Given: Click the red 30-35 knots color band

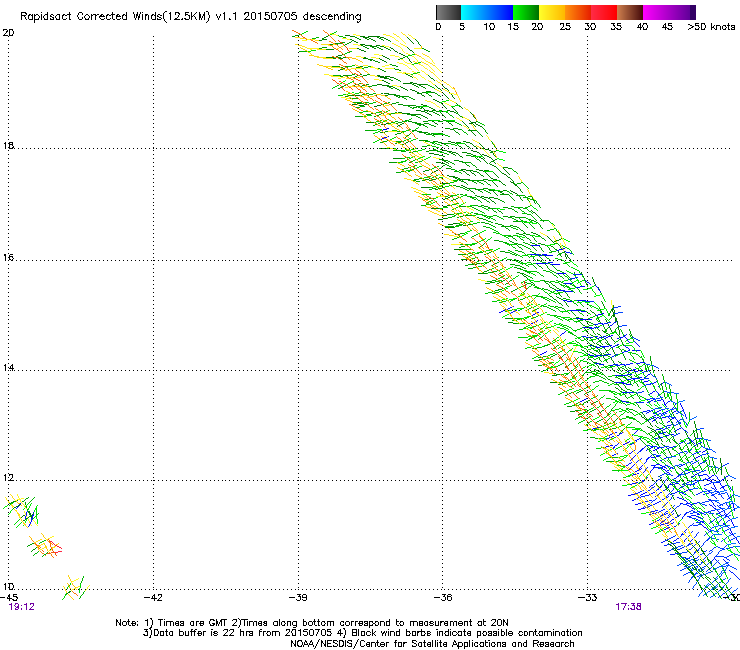Looking at the screenshot, I should [x=604, y=12].
